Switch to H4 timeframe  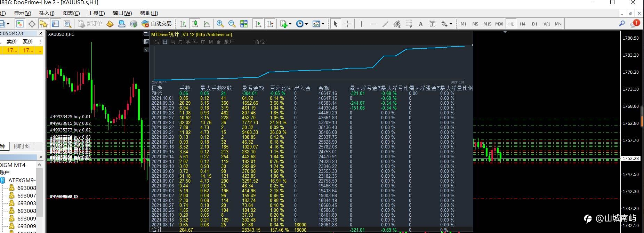[x=523, y=24]
